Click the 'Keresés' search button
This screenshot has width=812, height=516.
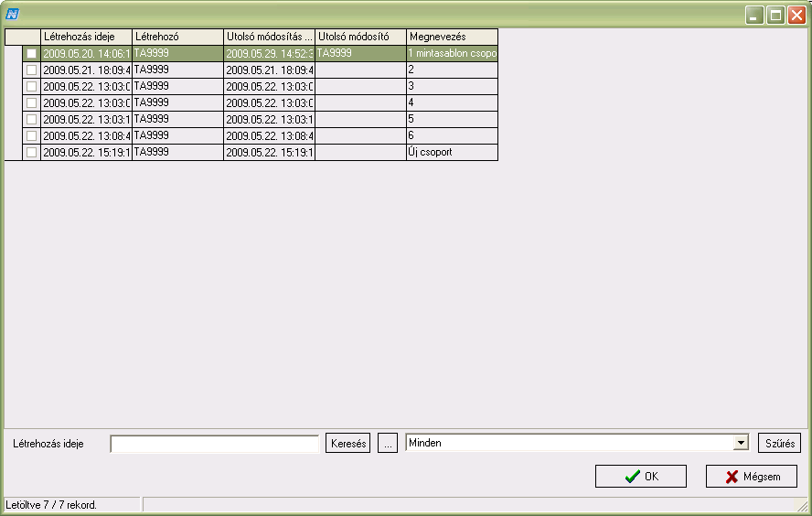pos(348,444)
